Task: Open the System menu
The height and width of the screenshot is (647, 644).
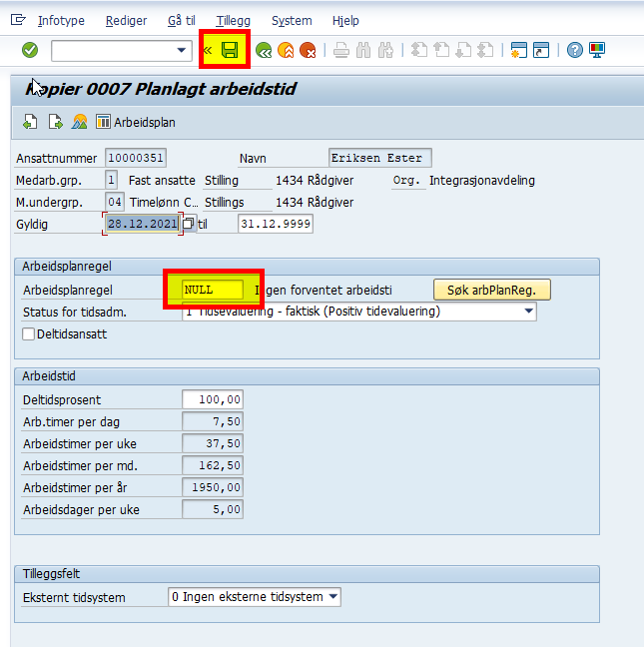Action: [x=292, y=21]
